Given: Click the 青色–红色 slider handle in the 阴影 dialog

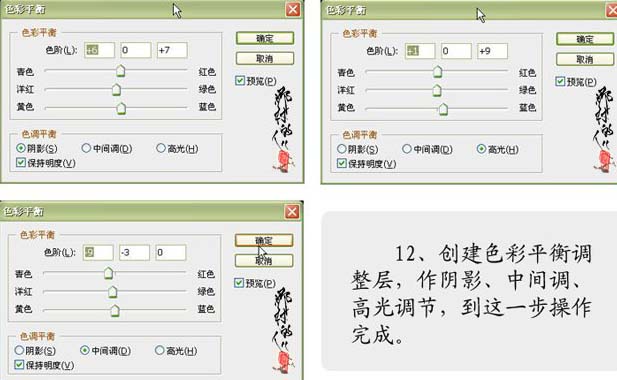Looking at the screenshot, I should tap(121, 71).
